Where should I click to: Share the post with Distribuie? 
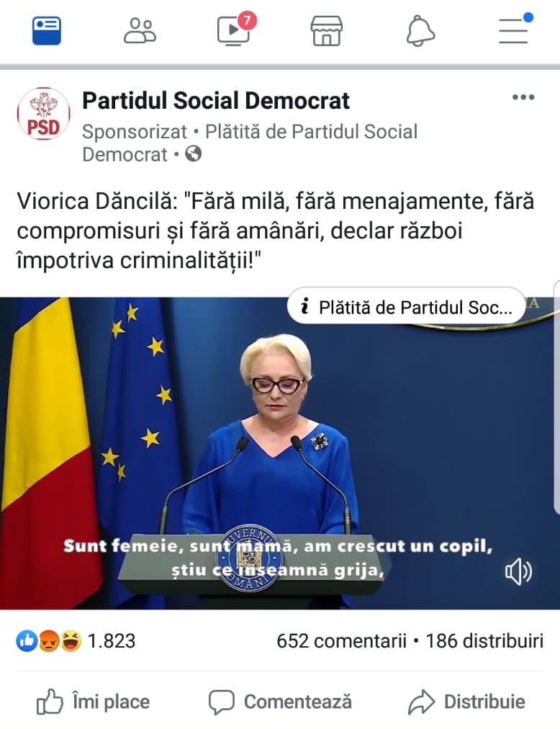click(466, 702)
